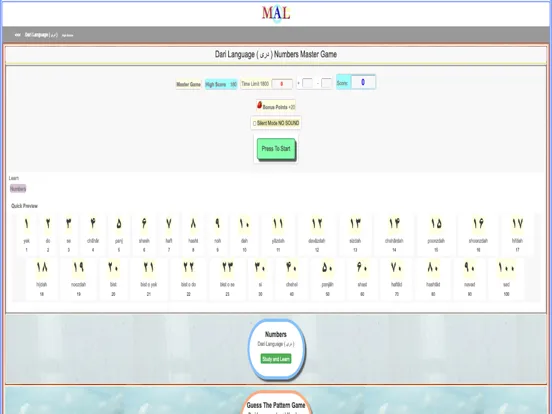Image resolution: width=552 pixels, height=414 pixels.
Task: Click the number 19 card
Action: (79, 278)
